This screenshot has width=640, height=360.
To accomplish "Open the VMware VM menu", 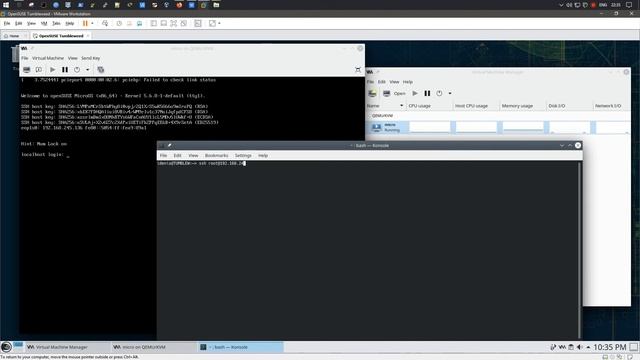I will click(x=44, y=23).
